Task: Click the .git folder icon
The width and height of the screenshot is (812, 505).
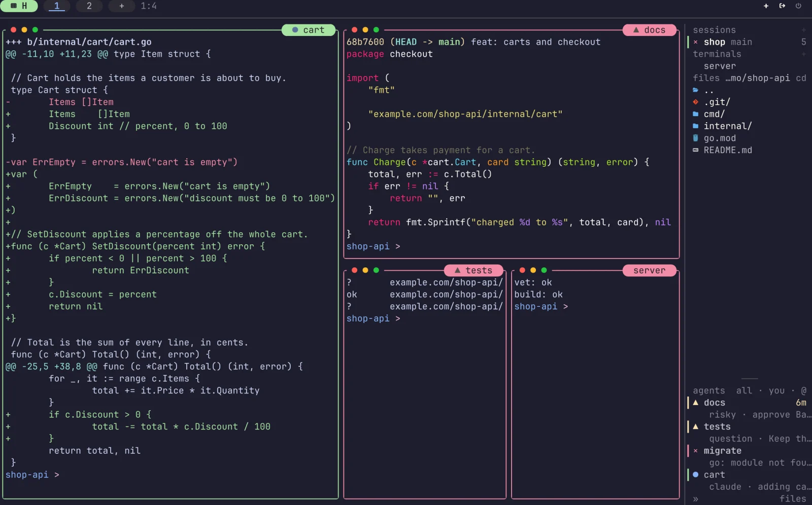Action: pos(696,102)
